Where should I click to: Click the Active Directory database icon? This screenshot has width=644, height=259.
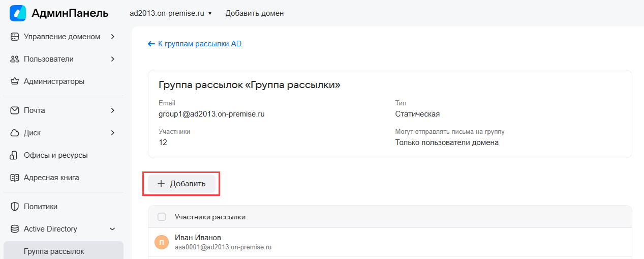tap(15, 229)
